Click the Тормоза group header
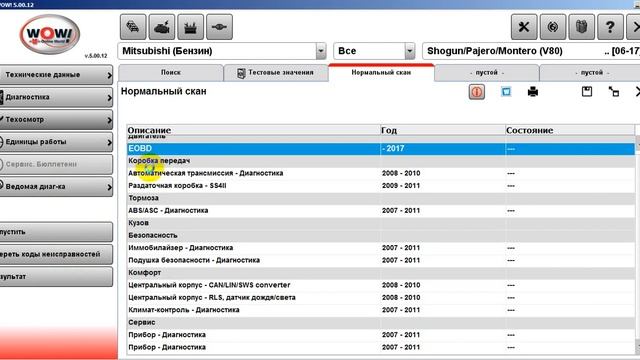 click(x=380, y=198)
